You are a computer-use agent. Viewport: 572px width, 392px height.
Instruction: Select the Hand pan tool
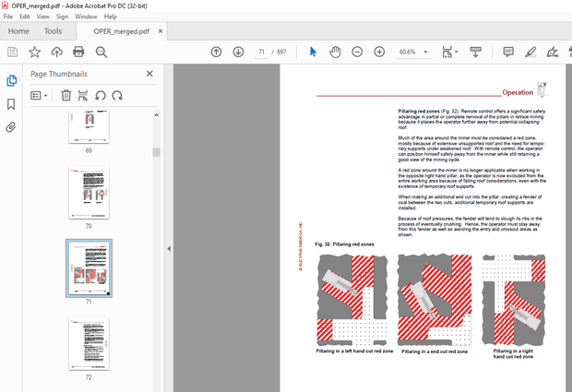(x=335, y=52)
